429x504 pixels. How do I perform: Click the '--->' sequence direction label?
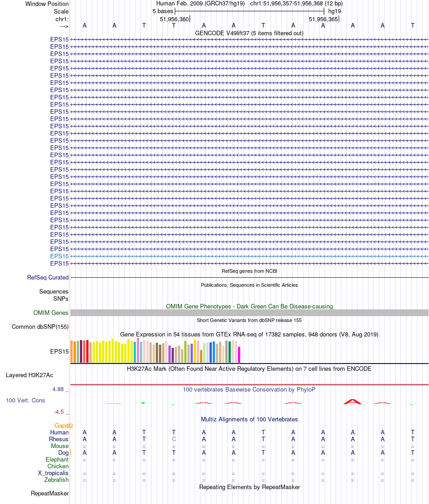point(64,26)
